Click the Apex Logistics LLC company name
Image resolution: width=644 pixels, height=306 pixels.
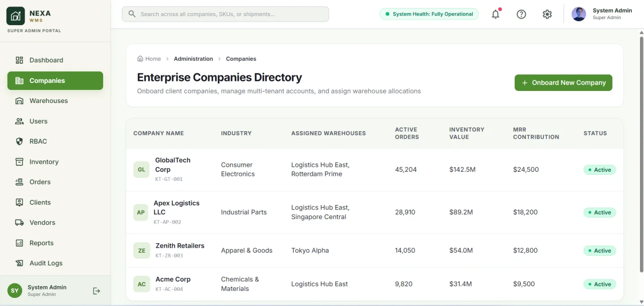177,208
